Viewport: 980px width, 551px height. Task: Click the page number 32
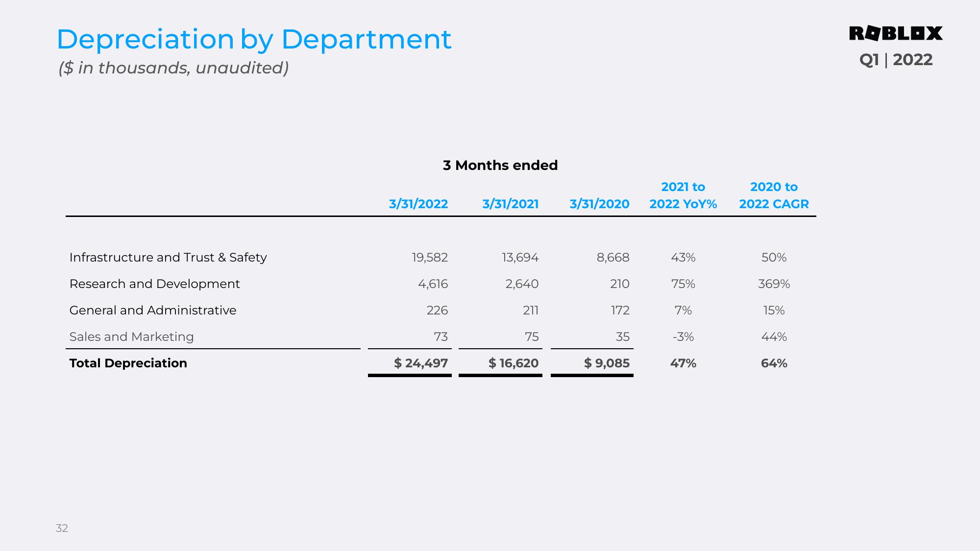(62, 528)
